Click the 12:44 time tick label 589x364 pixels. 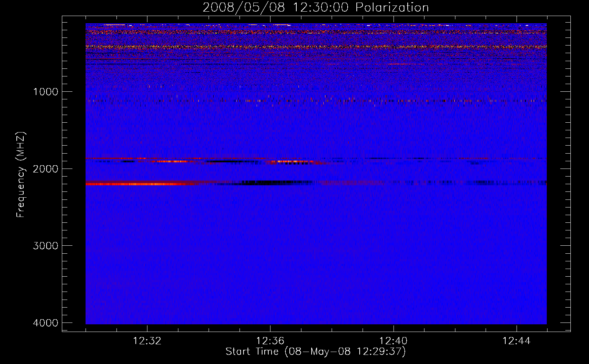[517, 341]
